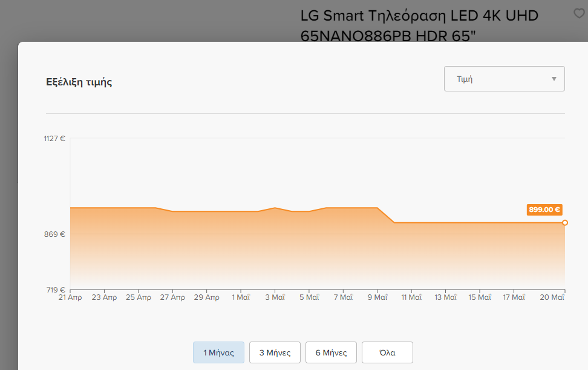Click the 13 Μαϊ date label
This screenshot has height=370, width=588.
point(445,297)
